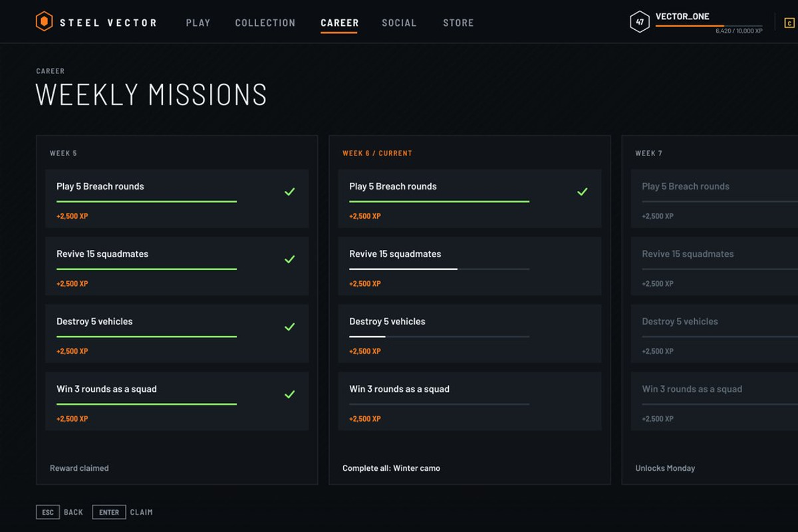Switch to the Collection tab
The image size is (798, 532).
click(265, 23)
